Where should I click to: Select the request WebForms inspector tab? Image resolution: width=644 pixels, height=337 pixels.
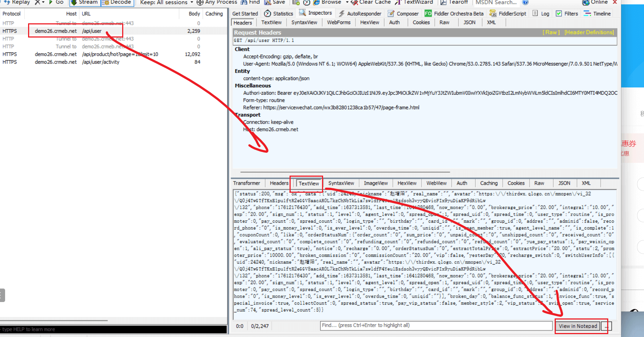(x=339, y=23)
